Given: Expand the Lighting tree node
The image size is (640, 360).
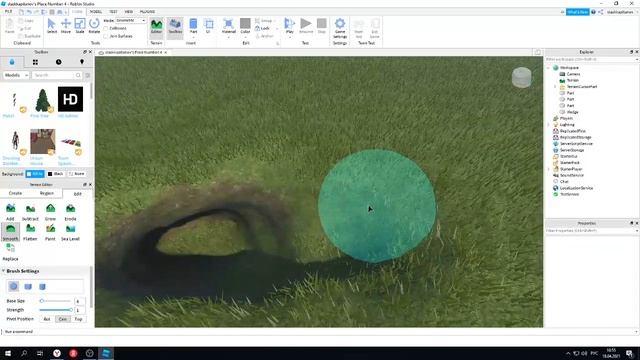Looking at the screenshot, I should pos(549,124).
